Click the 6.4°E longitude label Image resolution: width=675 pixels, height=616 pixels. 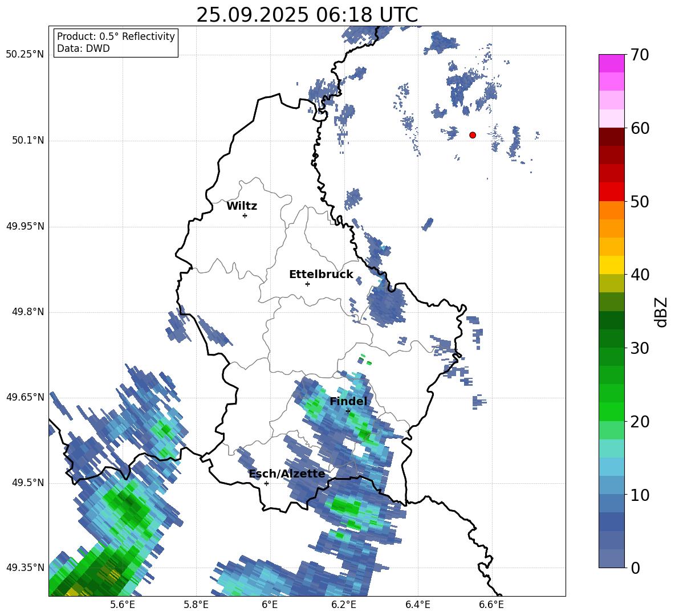(x=417, y=605)
